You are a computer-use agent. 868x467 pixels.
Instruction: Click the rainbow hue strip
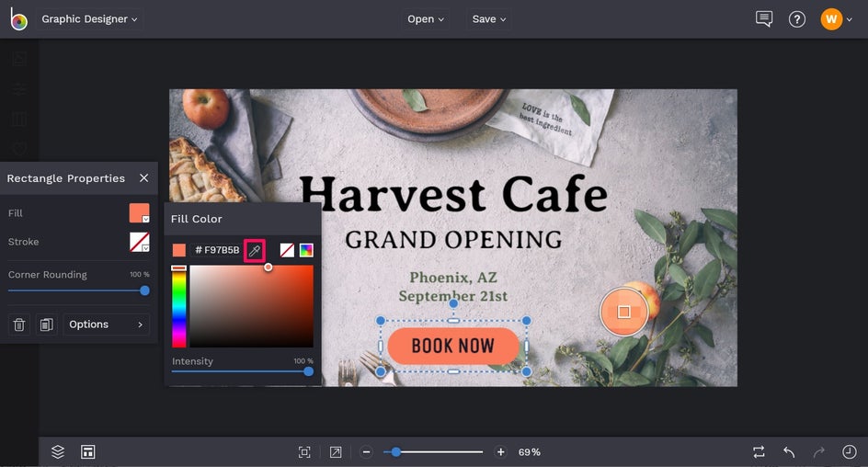pos(178,306)
